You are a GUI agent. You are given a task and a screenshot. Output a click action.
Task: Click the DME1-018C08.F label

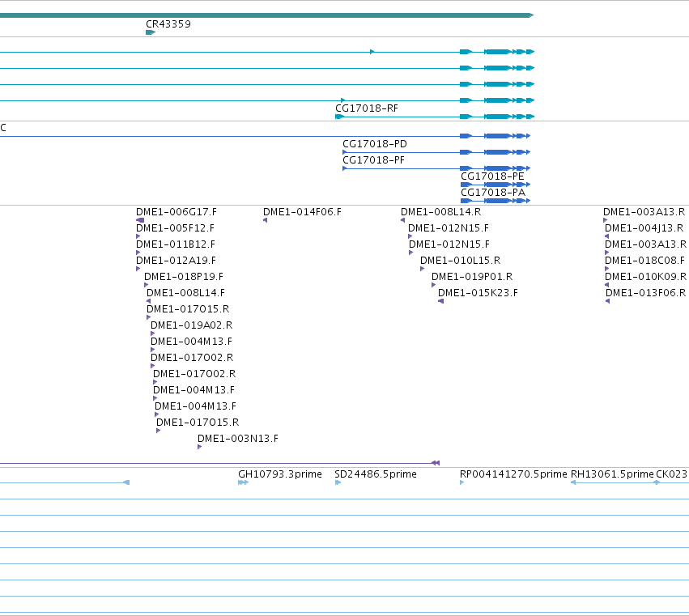click(644, 261)
